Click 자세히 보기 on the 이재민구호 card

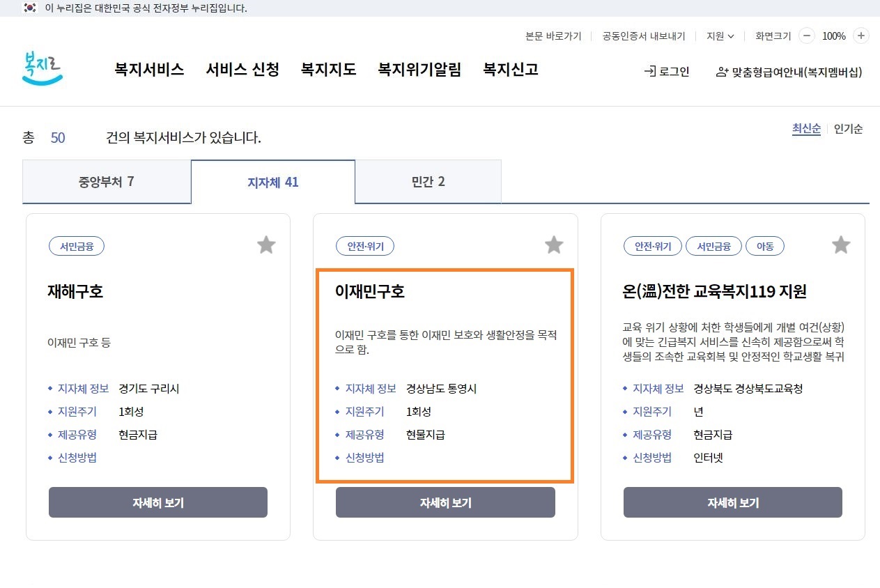[x=445, y=502]
